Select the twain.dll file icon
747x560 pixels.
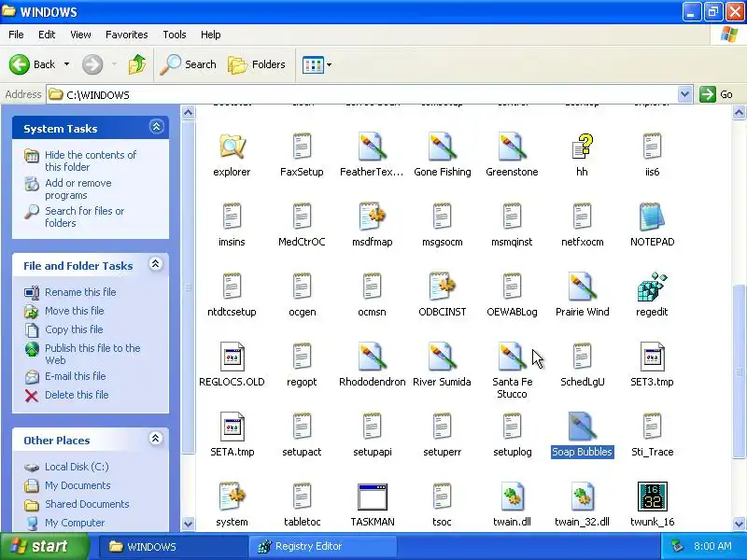(x=512, y=497)
